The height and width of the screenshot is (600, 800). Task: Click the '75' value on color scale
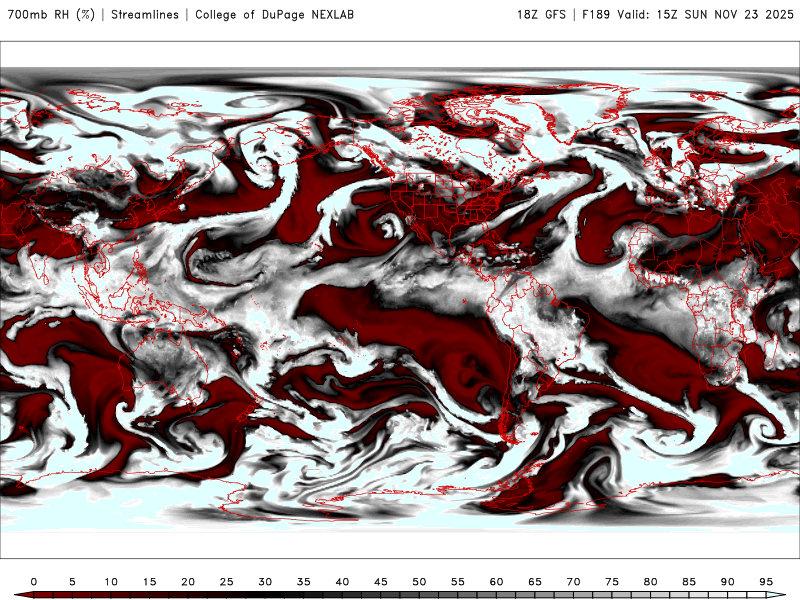point(612,582)
